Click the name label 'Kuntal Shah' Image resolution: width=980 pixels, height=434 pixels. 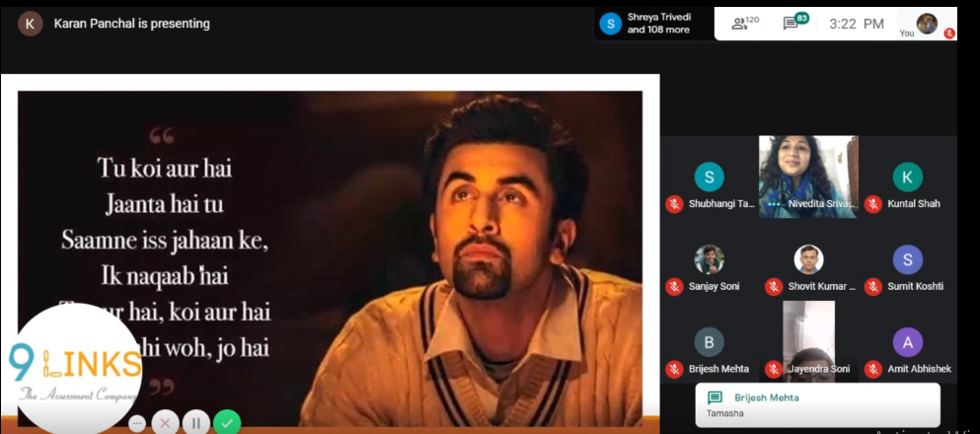pos(914,203)
